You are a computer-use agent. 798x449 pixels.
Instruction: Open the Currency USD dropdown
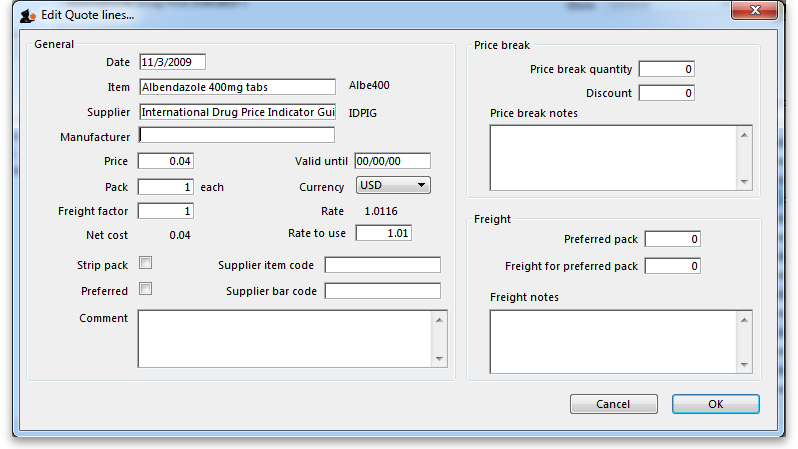point(393,185)
